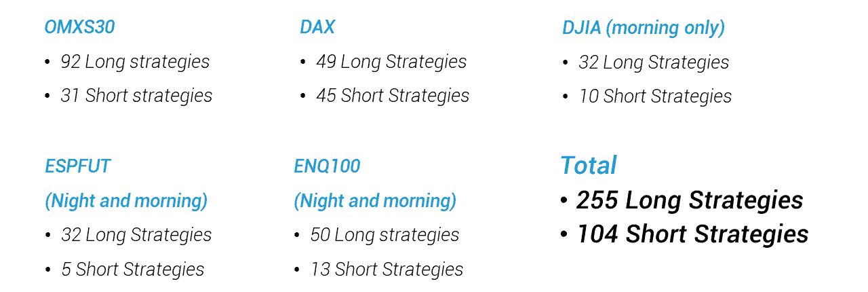Click the blue Total heading

click(x=588, y=166)
